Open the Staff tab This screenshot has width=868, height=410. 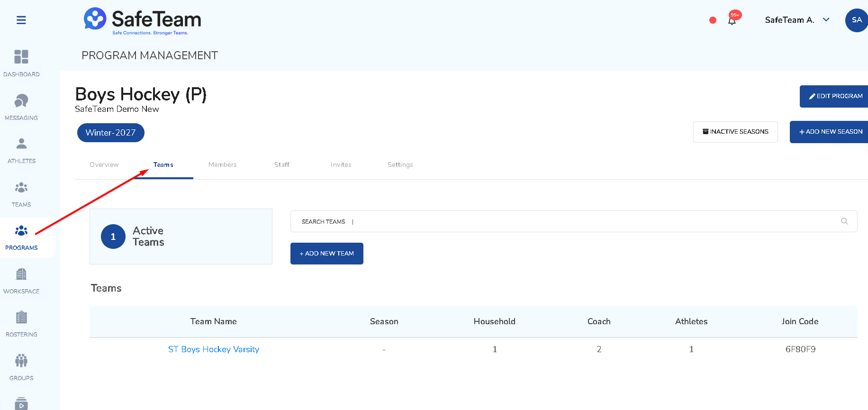tap(282, 164)
